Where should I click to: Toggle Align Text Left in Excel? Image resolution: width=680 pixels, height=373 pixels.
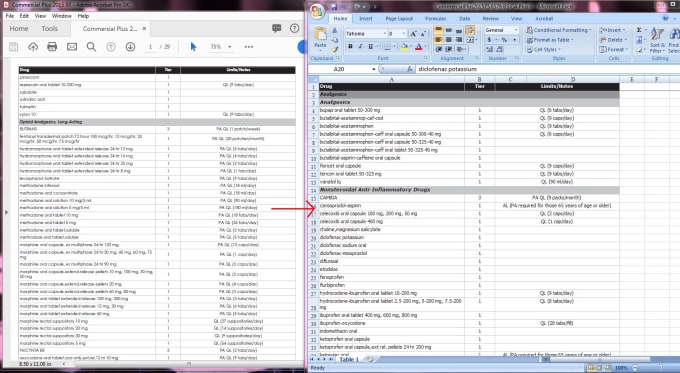438,40
